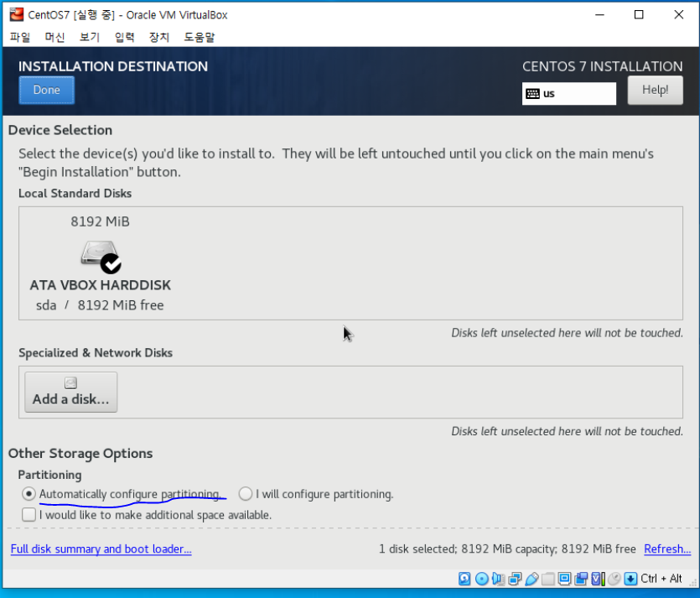Click the audio status bar icon
This screenshot has height=598, width=700.
click(498, 579)
